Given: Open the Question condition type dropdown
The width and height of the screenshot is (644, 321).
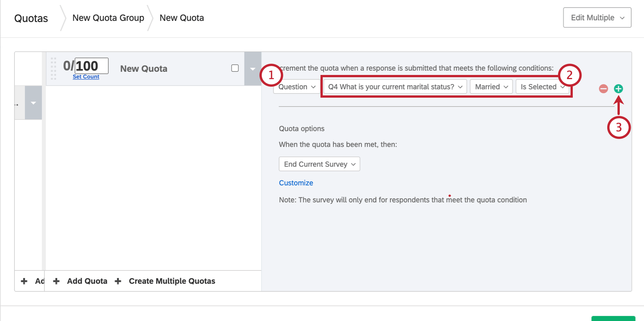Looking at the screenshot, I should 297,87.
